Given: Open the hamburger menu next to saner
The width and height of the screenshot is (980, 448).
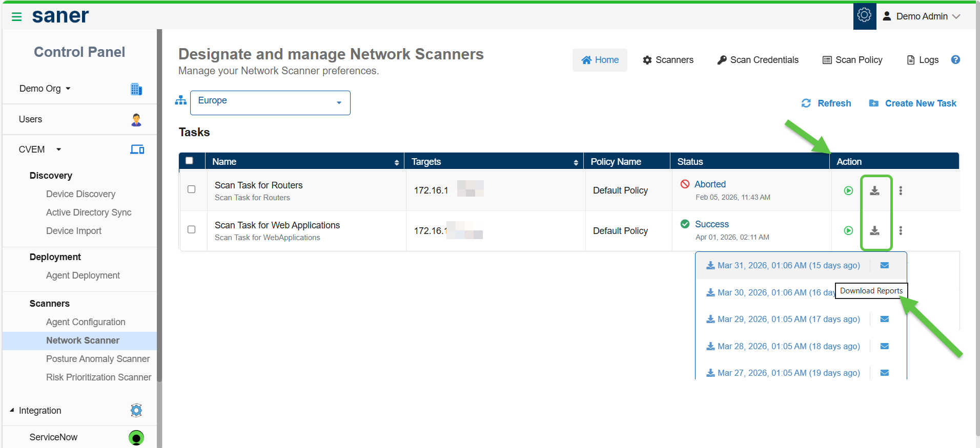Looking at the screenshot, I should (x=16, y=17).
